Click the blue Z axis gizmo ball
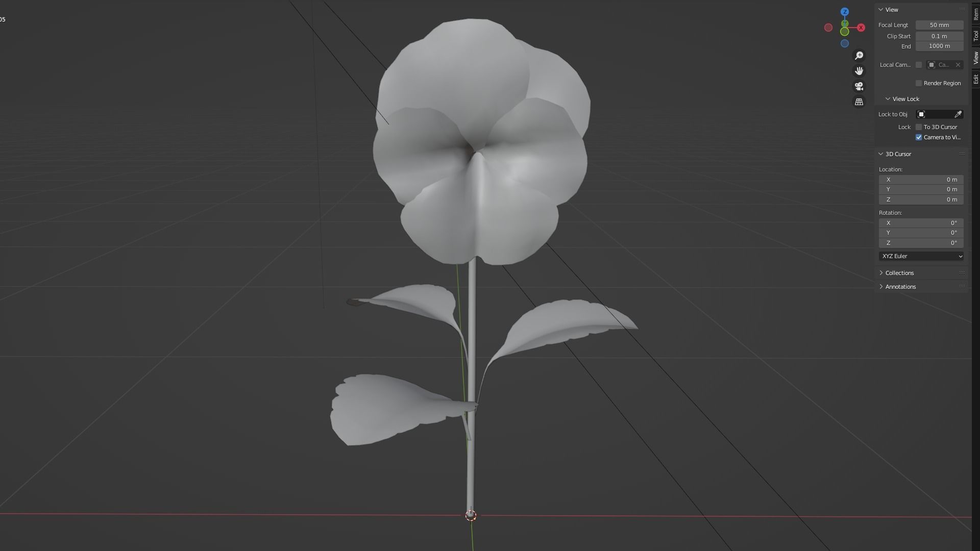Viewport: 980px width, 551px height. (845, 12)
